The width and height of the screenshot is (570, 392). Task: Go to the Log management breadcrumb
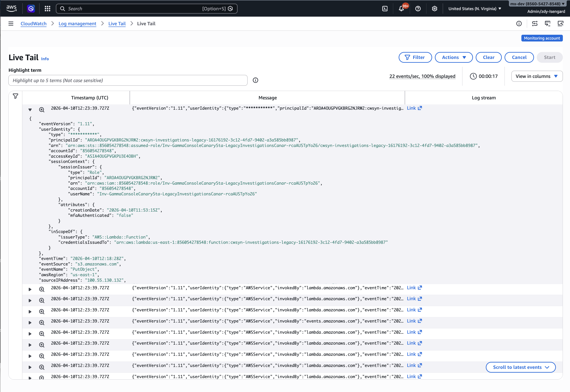[x=77, y=24]
